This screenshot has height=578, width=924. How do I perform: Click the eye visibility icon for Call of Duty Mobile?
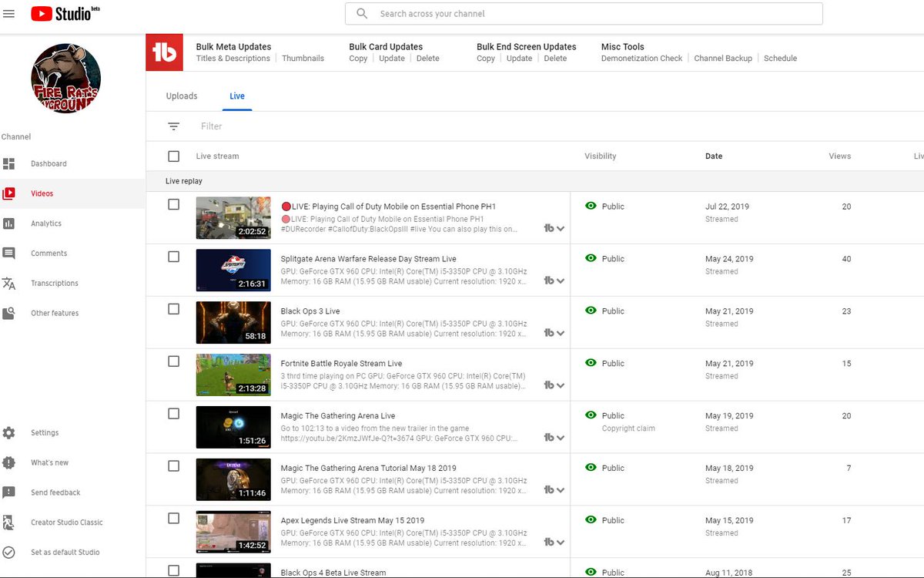coord(591,207)
